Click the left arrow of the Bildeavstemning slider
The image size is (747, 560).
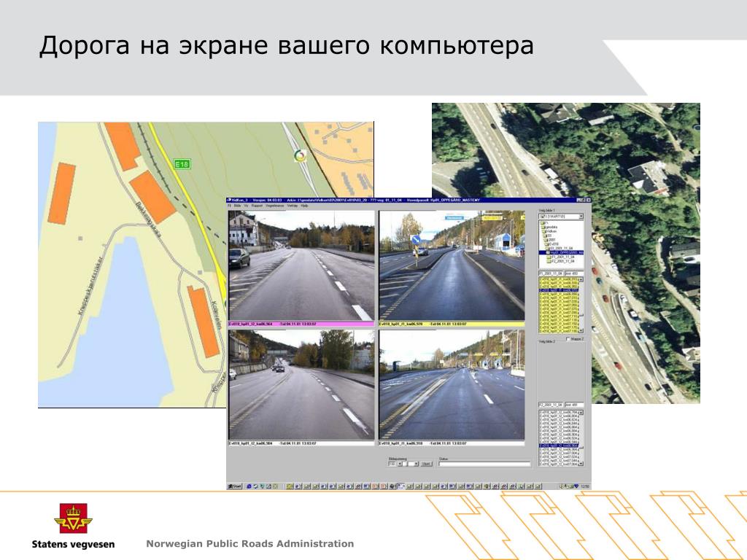(x=400, y=464)
